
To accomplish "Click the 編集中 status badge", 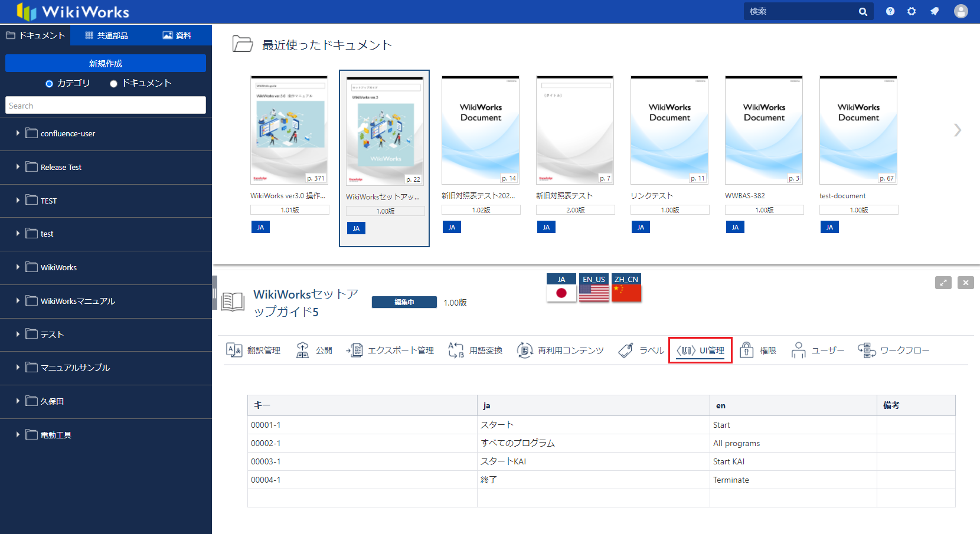I will click(x=404, y=302).
